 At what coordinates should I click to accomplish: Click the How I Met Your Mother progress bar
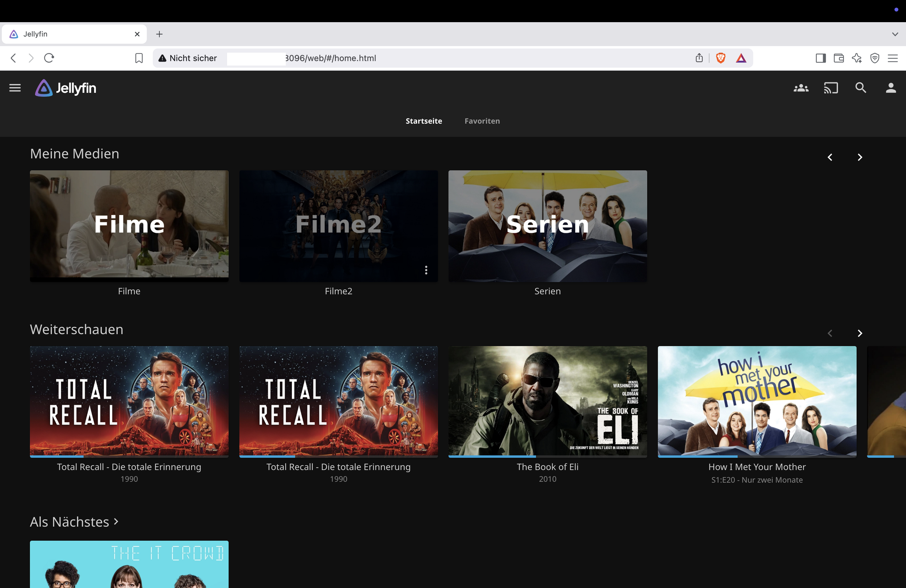tap(757, 456)
